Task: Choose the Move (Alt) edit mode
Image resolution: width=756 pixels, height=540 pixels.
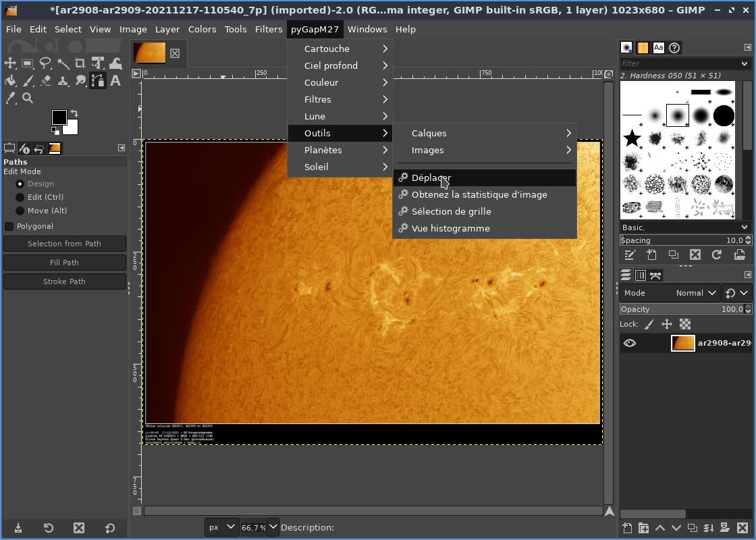Action: [20, 211]
